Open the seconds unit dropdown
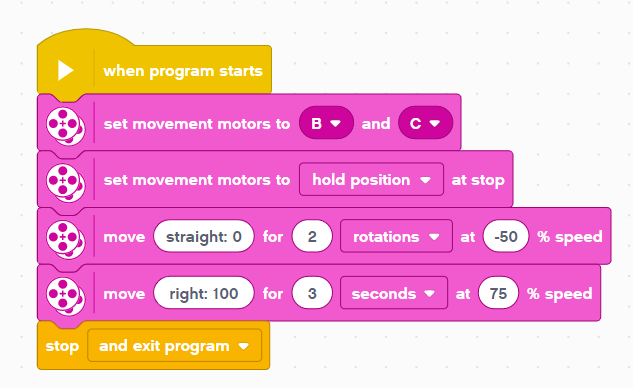Image resolution: width=633 pixels, height=388 pixels. [394, 293]
